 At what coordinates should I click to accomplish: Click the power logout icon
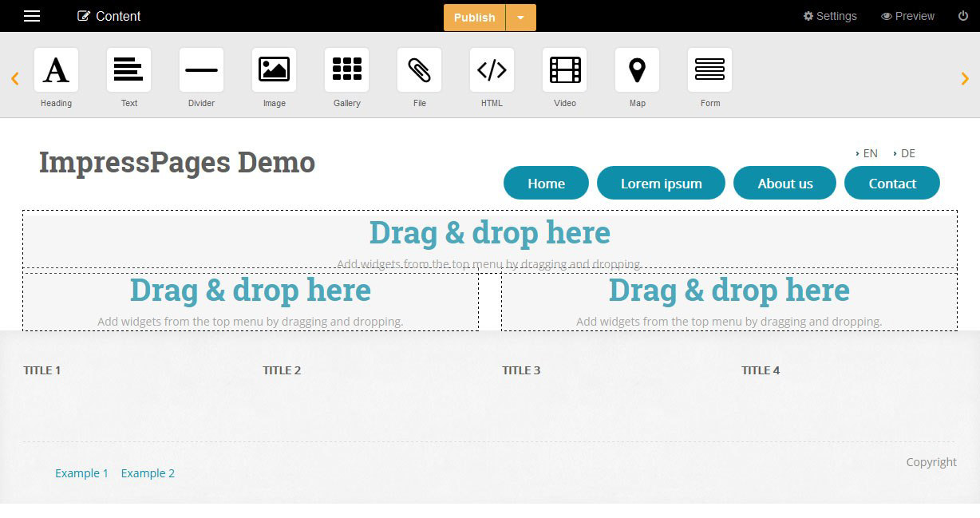click(962, 16)
